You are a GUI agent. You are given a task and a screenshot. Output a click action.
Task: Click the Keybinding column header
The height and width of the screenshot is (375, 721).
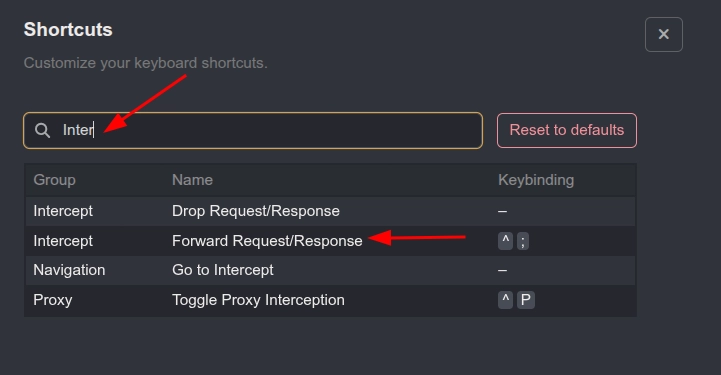[536, 180]
